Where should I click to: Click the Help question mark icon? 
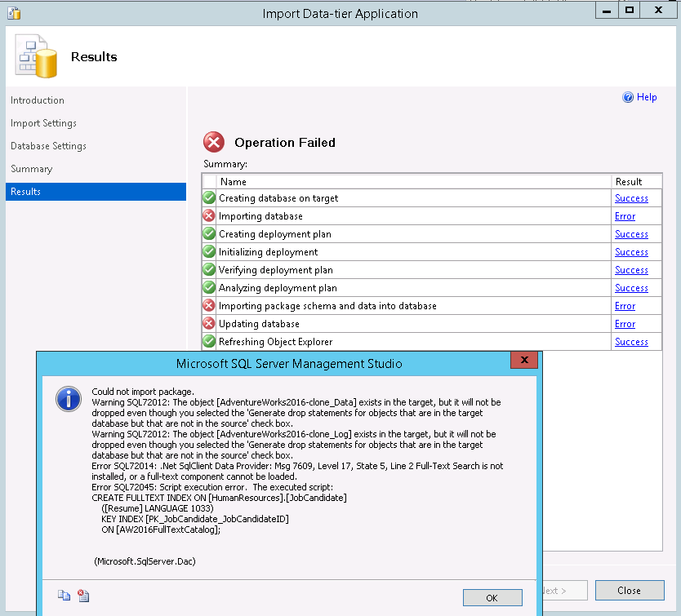click(628, 97)
